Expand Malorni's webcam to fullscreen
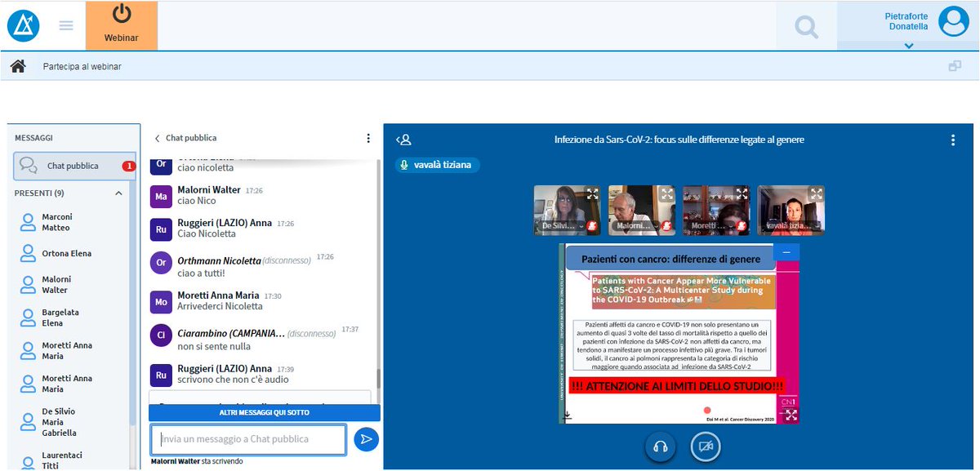 point(667,194)
